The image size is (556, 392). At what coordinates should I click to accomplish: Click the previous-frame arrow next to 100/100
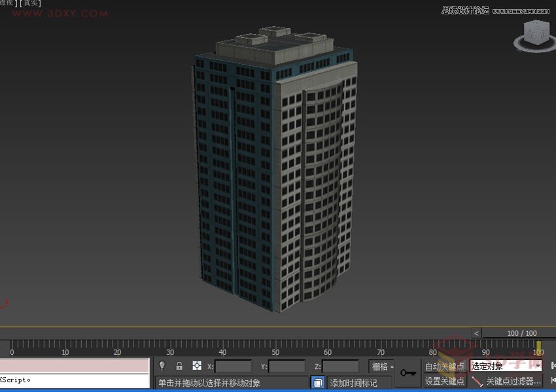(476, 333)
